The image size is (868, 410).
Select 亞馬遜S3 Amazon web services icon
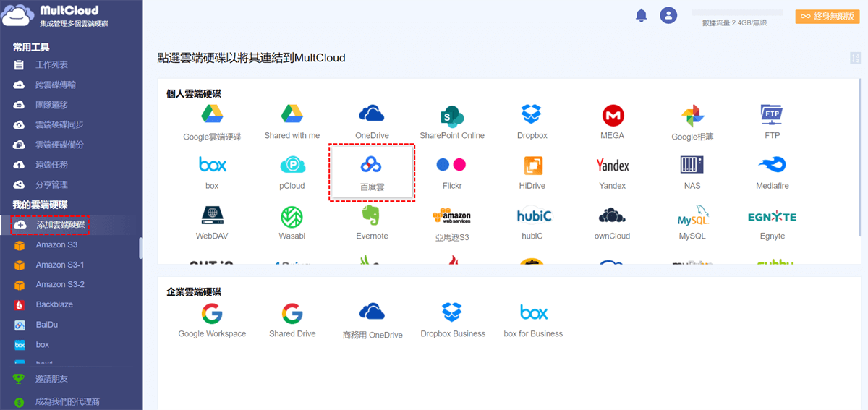(x=452, y=216)
